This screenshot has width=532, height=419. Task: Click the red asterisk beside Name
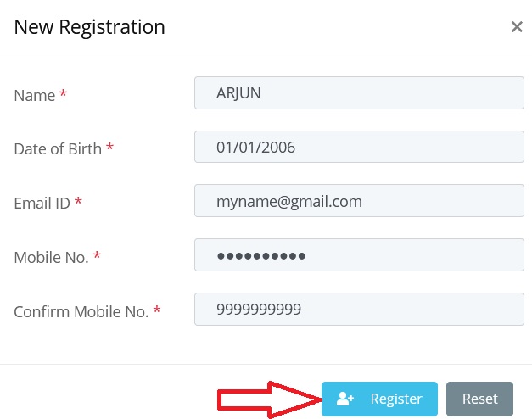click(63, 92)
